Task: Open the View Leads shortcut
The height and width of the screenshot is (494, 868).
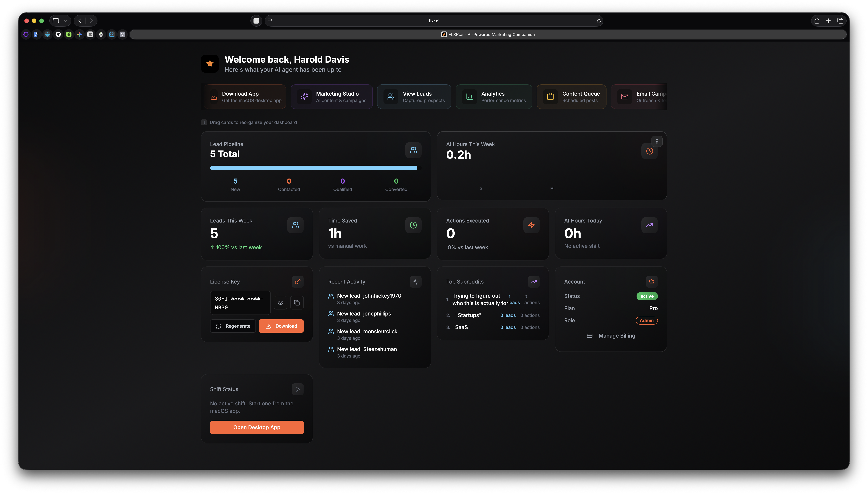Action: pyautogui.click(x=414, y=97)
